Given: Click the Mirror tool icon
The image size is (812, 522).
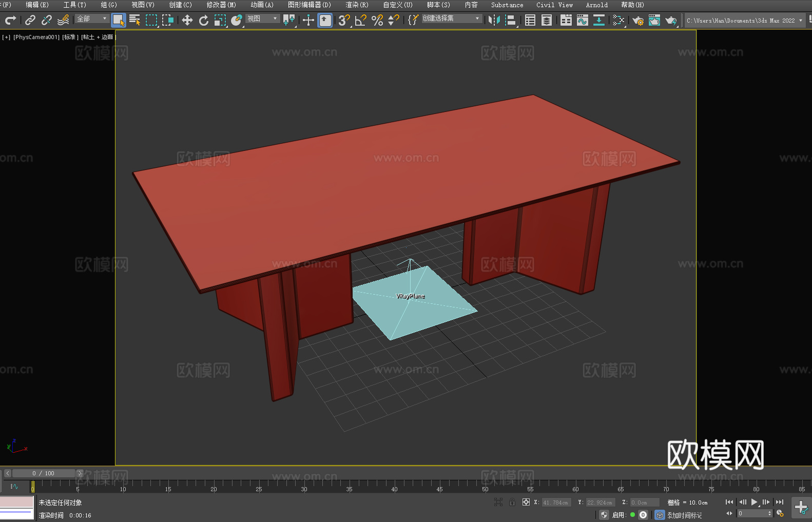Looking at the screenshot, I should (494, 20).
